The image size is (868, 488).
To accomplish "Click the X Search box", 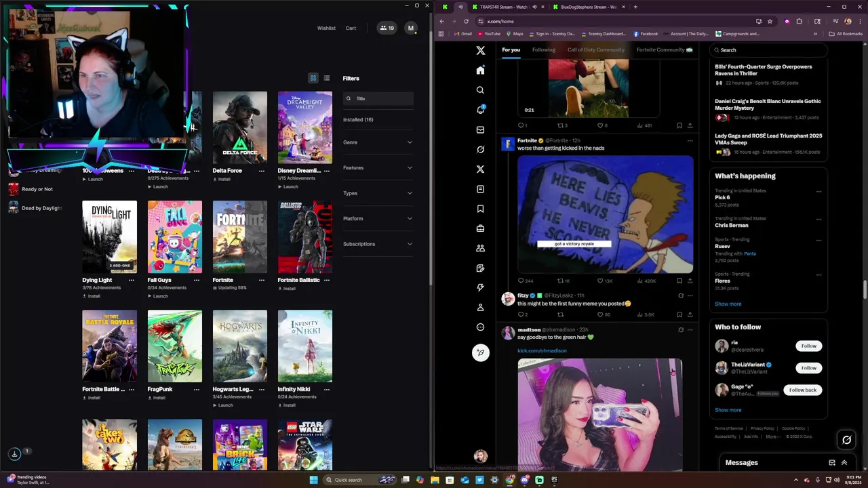I will point(768,49).
